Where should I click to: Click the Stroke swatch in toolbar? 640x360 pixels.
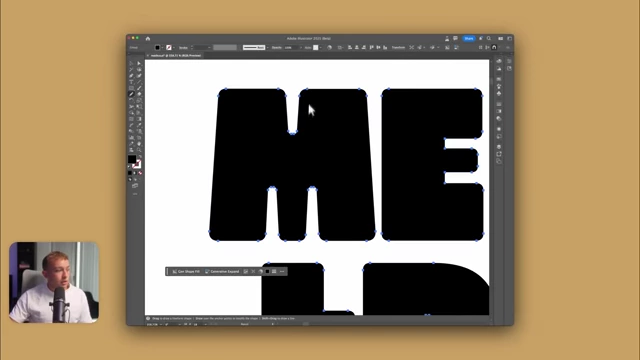point(137,164)
